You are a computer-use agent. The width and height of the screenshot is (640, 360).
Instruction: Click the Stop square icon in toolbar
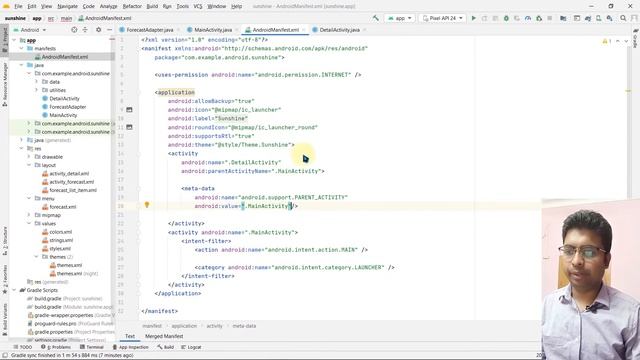click(550, 18)
